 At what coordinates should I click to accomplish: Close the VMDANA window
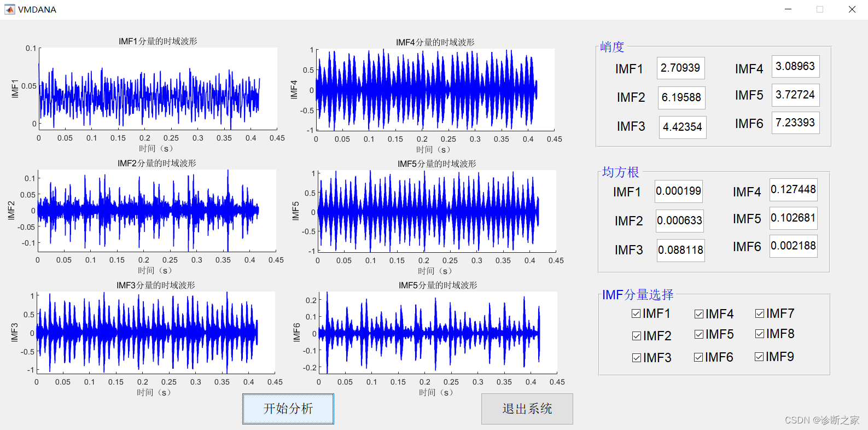click(852, 9)
